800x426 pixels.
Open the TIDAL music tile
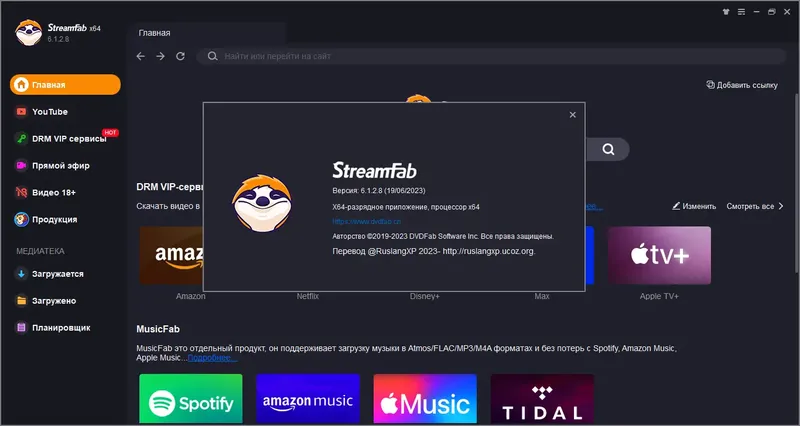coord(542,399)
